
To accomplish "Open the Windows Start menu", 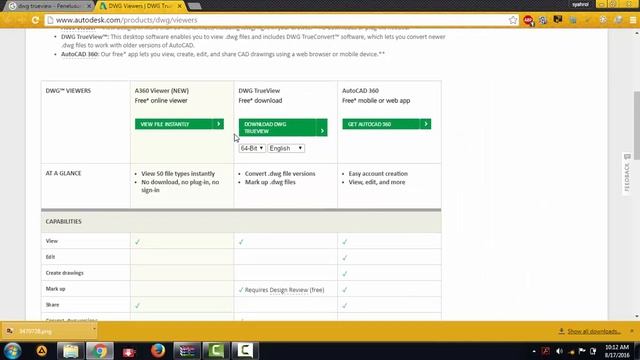I will pyautogui.click(x=12, y=351).
